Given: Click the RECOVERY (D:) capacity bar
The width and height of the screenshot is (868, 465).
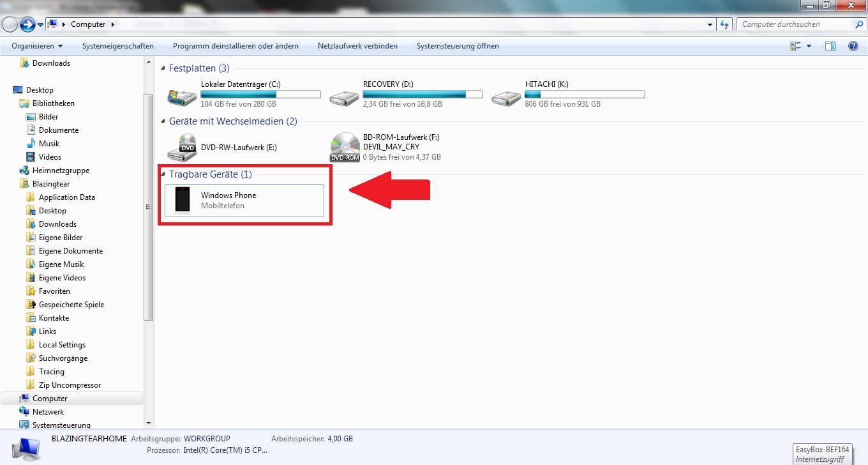Looking at the screenshot, I should 423,95.
